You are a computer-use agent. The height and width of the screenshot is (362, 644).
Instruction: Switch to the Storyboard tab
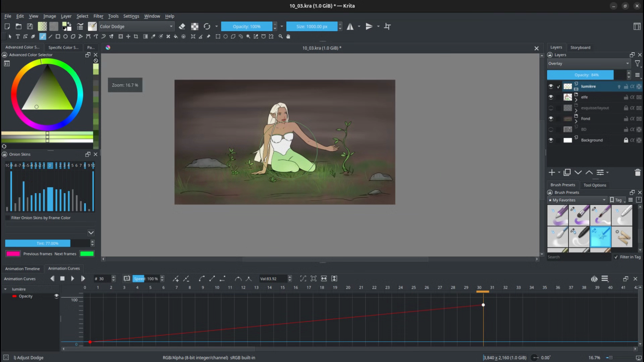(x=580, y=47)
